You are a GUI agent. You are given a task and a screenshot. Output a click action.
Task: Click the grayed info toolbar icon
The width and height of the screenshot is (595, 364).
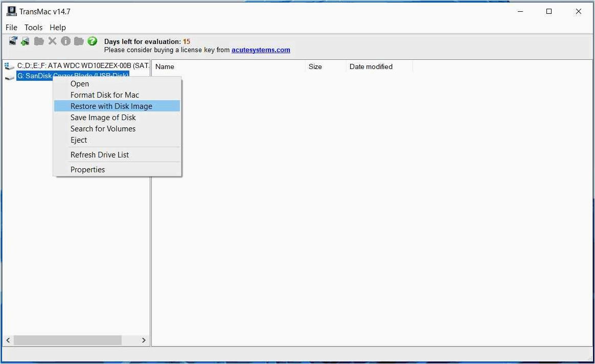click(65, 41)
